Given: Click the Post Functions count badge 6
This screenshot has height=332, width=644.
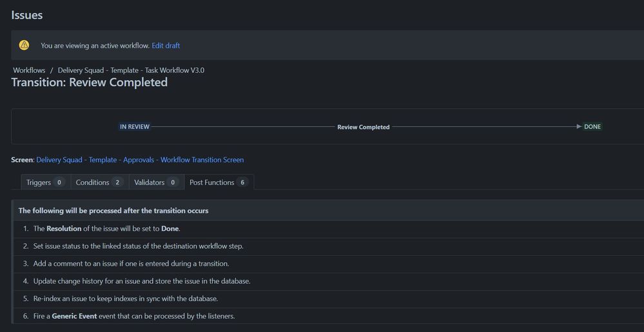Looking at the screenshot, I should coord(242,182).
